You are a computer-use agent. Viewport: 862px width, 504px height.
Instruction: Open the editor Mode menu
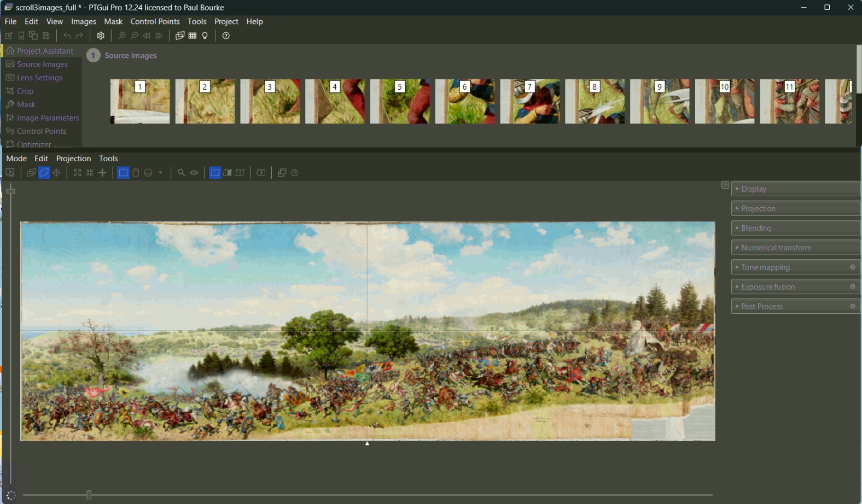pyautogui.click(x=16, y=159)
